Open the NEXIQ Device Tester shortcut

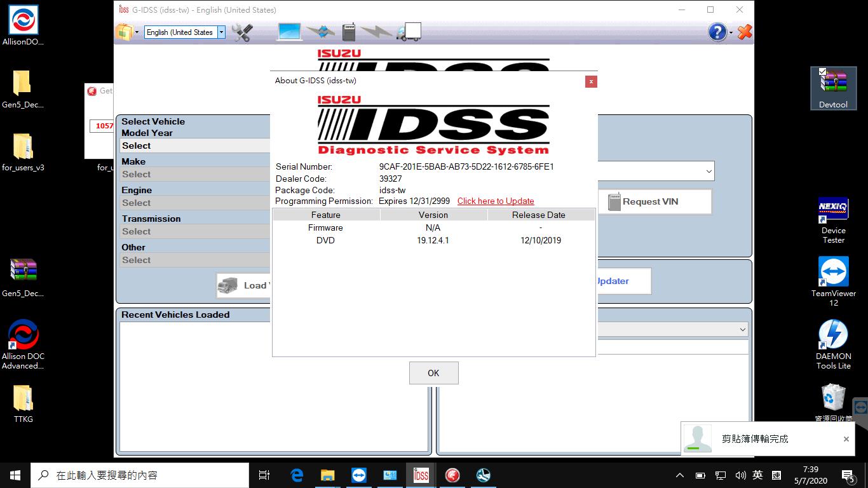(833, 220)
